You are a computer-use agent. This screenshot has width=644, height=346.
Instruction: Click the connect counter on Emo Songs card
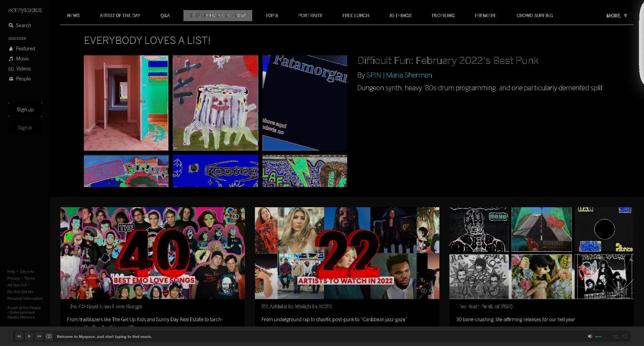[x=232, y=291]
